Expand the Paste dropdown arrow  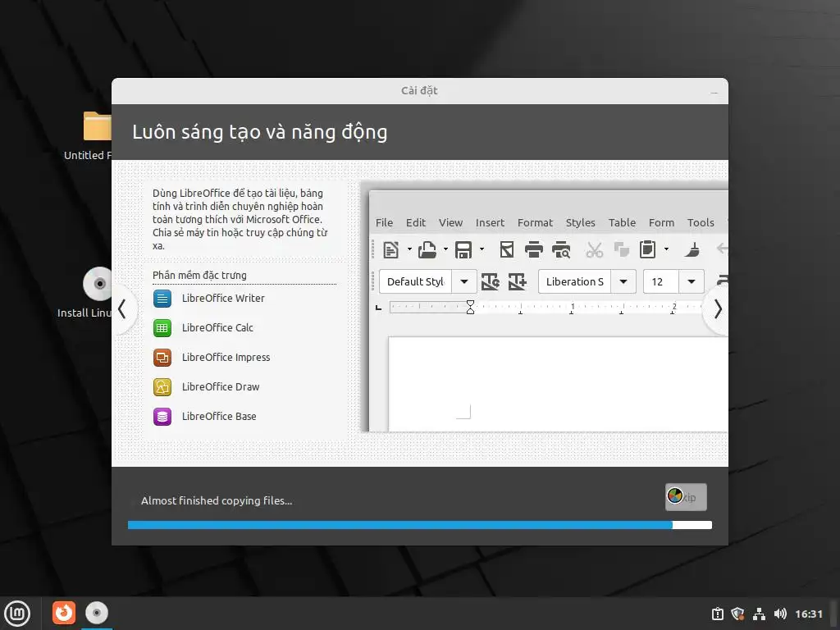(666, 249)
